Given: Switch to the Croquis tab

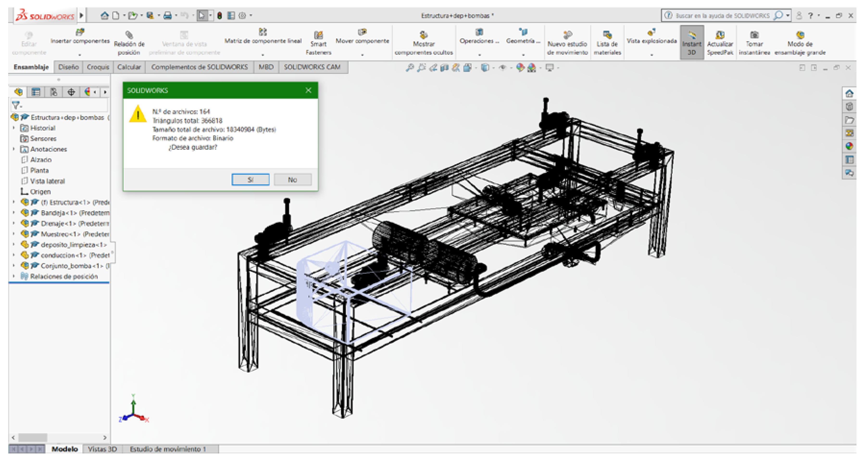Looking at the screenshot, I should click(x=98, y=67).
